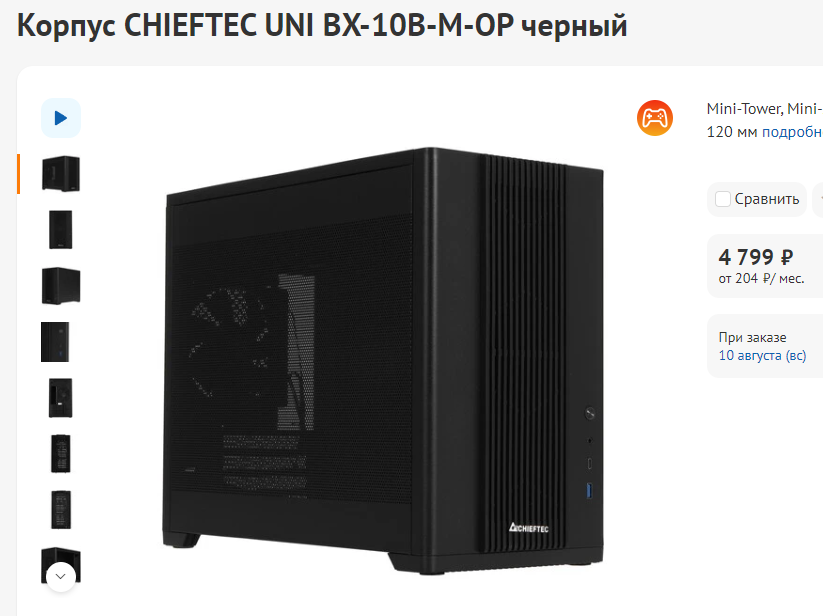Open the подробнее details link
Screen dimensions: 823x616
[x=792, y=132]
